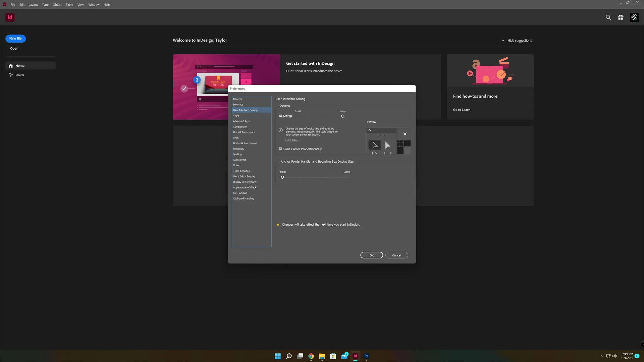Open the search magnifier icon
Screen dimensions: 644x362
click(x=608, y=17)
